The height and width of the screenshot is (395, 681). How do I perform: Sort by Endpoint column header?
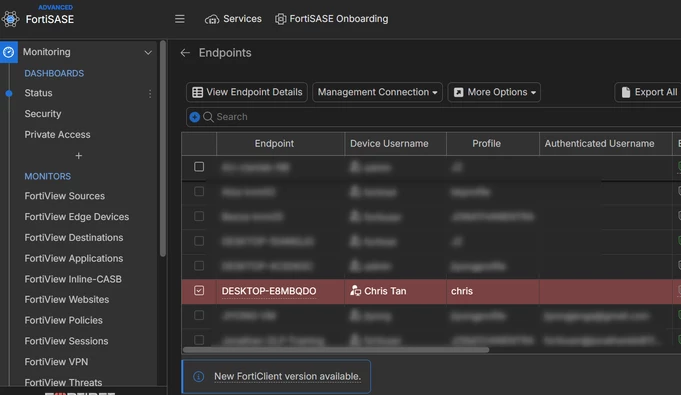pyautogui.click(x=274, y=144)
